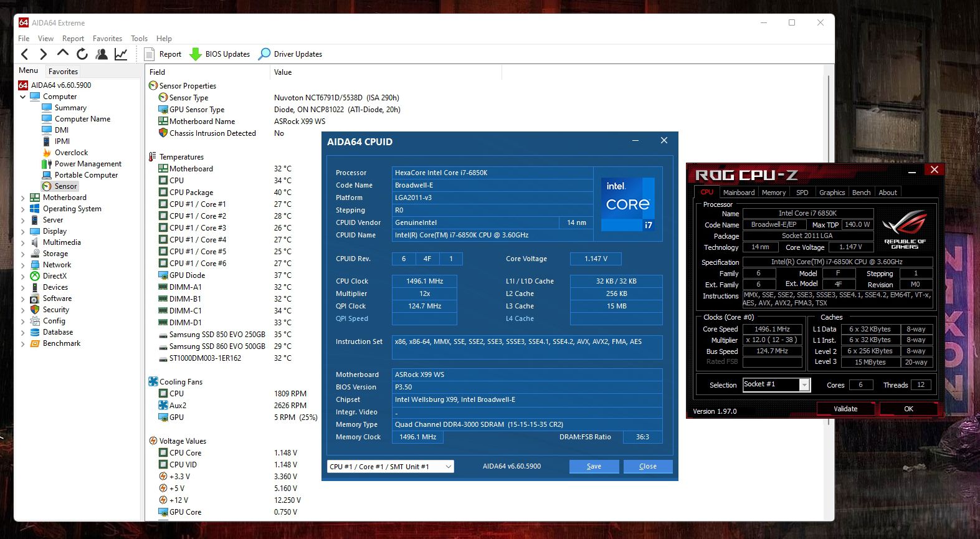Collapse the Computer tree node

coord(23,97)
